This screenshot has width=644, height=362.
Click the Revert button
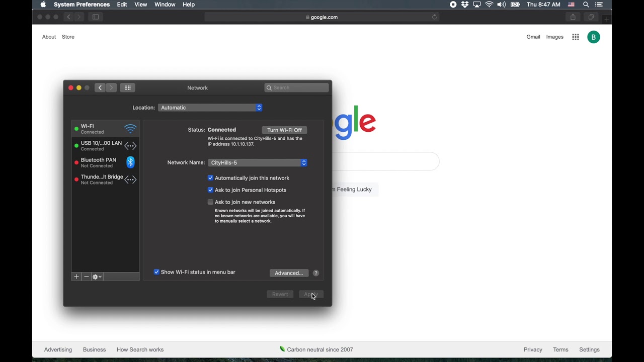click(280, 294)
